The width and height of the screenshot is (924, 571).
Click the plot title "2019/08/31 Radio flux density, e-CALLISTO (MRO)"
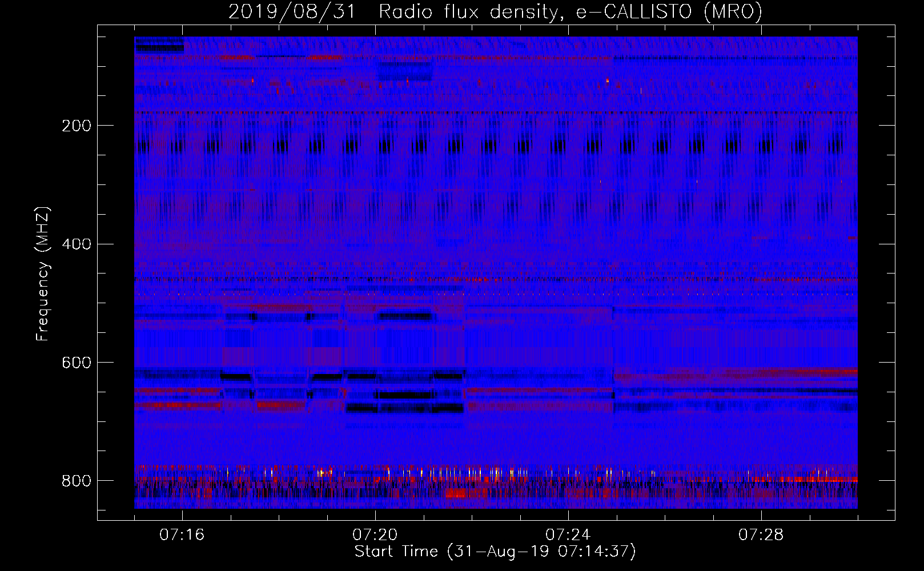(x=495, y=11)
